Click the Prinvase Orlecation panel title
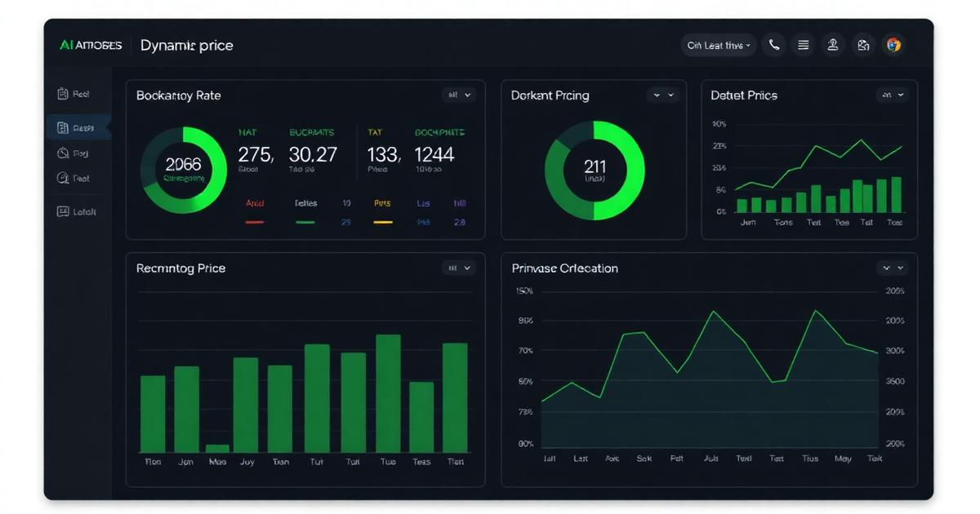Screen dimensions: 980x514 pyautogui.click(x=564, y=268)
